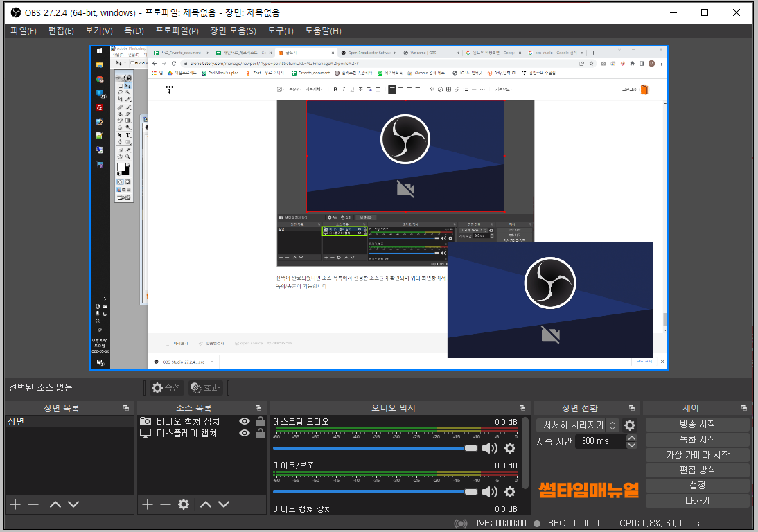This screenshot has width=758, height=532.
Task: Toggle lock on 디스플레이 캡쳐
Action: pos(261,433)
